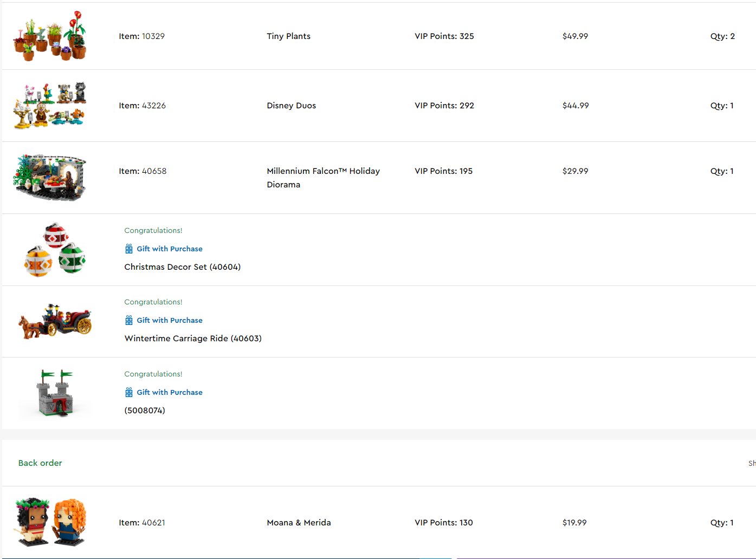Open item number 40621 link
This screenshot has width=756, height=559.
click(153, 523)
